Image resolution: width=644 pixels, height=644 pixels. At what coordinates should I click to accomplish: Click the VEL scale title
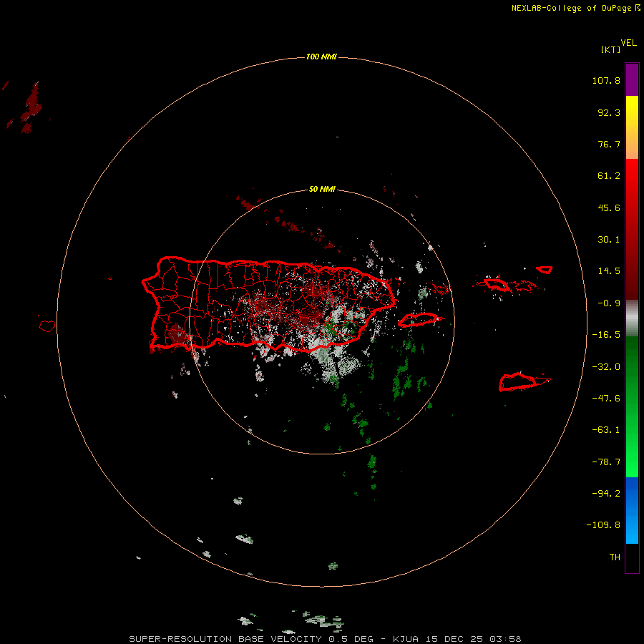628,42
